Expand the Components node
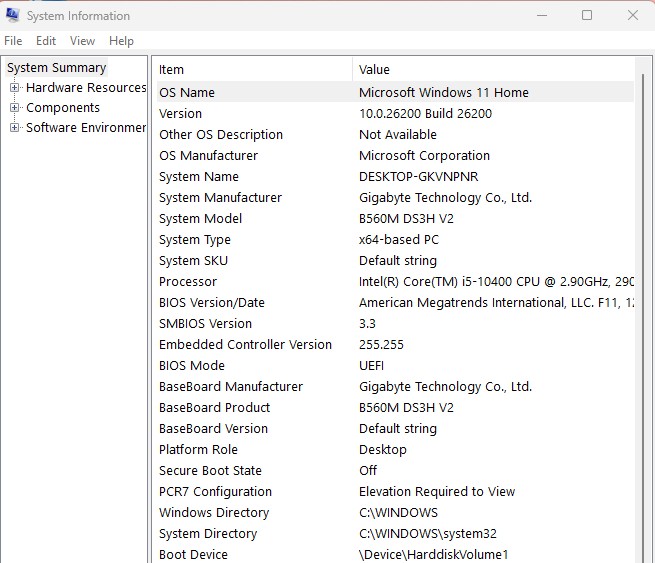Image resolution: width=655 pixels, height=563 pixels. pyautogui.click(x=14, y=108)
